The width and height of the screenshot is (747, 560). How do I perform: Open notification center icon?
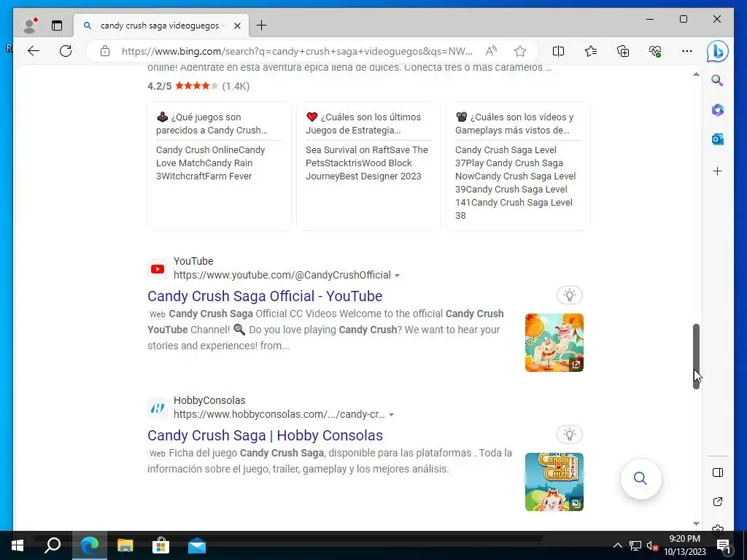[723, 545]
